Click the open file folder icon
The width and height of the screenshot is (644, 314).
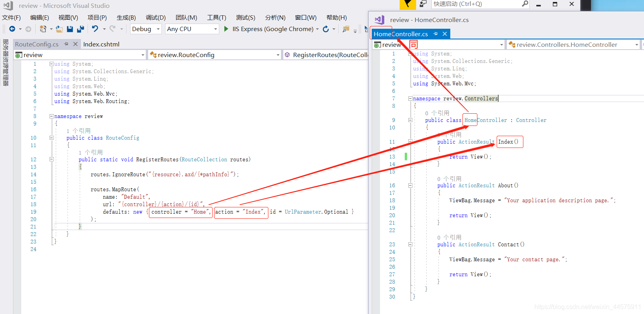click(59, 29)
